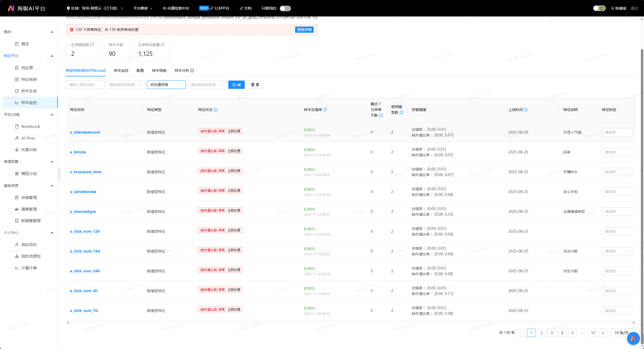Click the 镜像管理 docker icon
Image resolution: width=644 pixels, height=349 pixels.
click(x=17, y=209)
